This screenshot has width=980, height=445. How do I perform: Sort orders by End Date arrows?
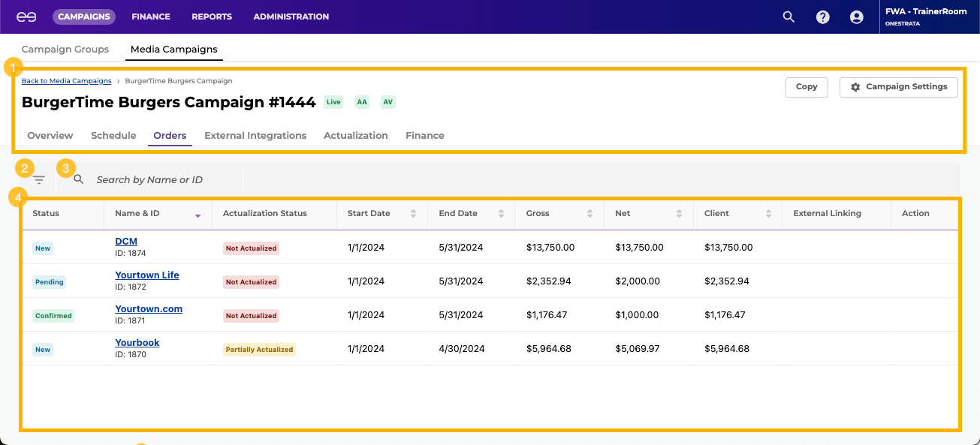click(501, 214)
